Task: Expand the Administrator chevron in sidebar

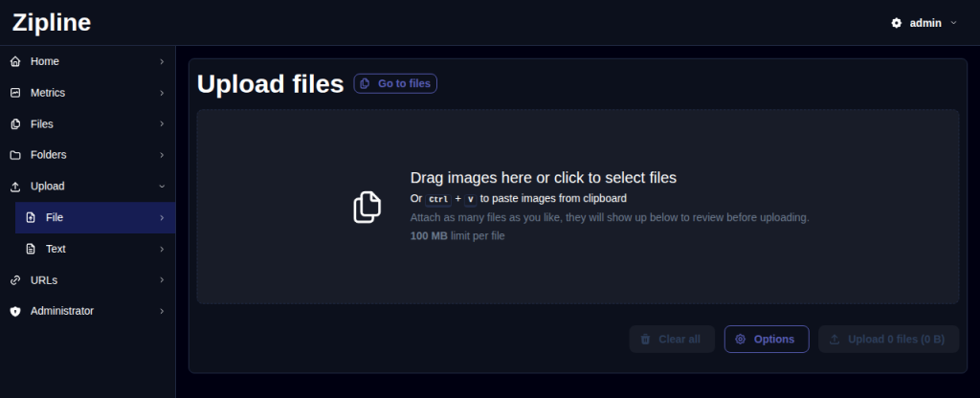Action: (x=162, y=311)
